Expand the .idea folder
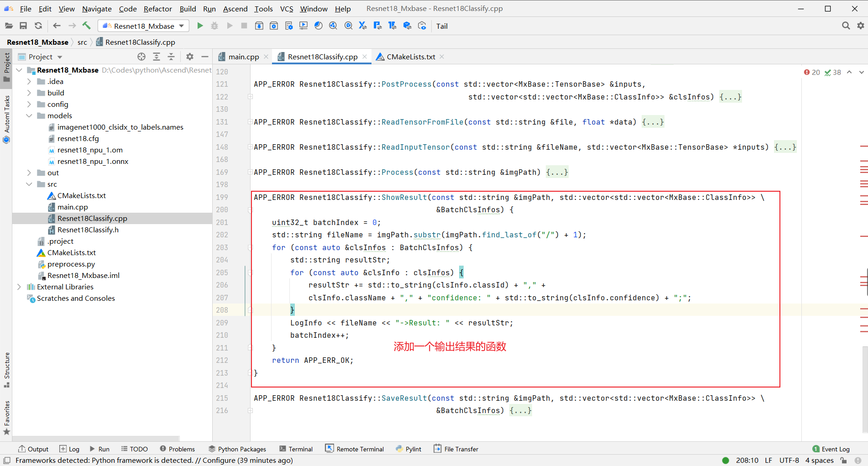Image resolution: width=868 pixels, height=466 pixels. (x=29, y=81)
